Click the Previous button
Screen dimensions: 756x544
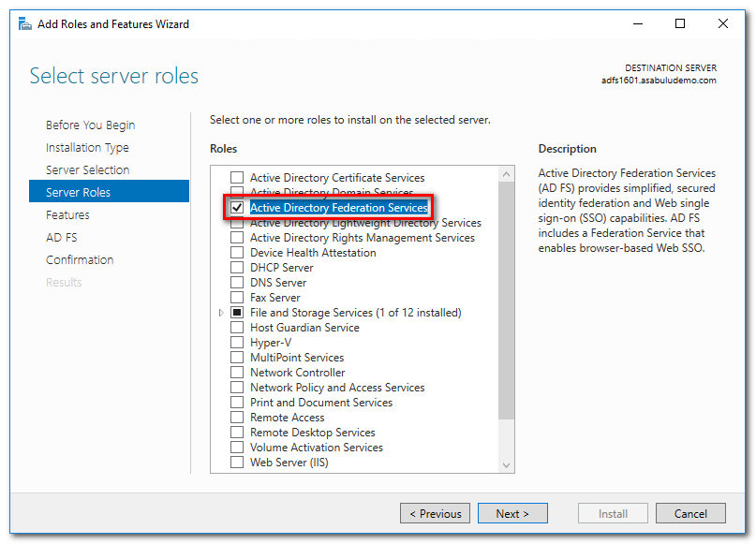[x=435, y=514]
